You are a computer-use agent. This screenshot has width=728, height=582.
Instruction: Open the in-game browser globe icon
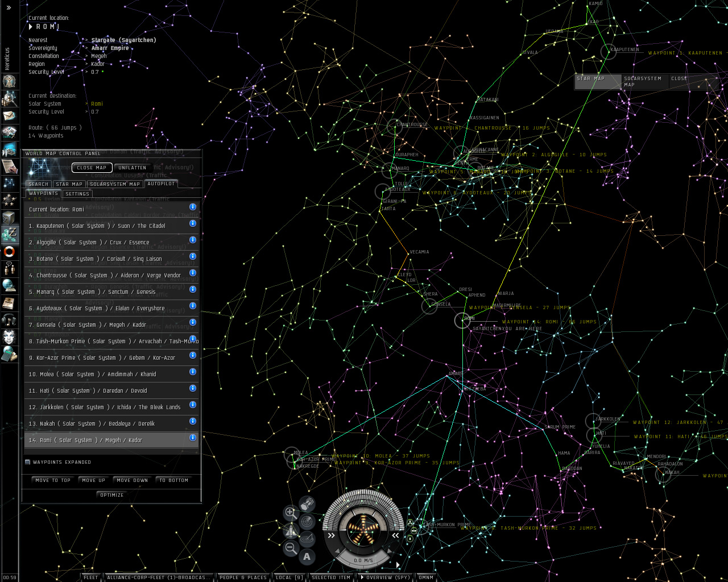[9, 285]
